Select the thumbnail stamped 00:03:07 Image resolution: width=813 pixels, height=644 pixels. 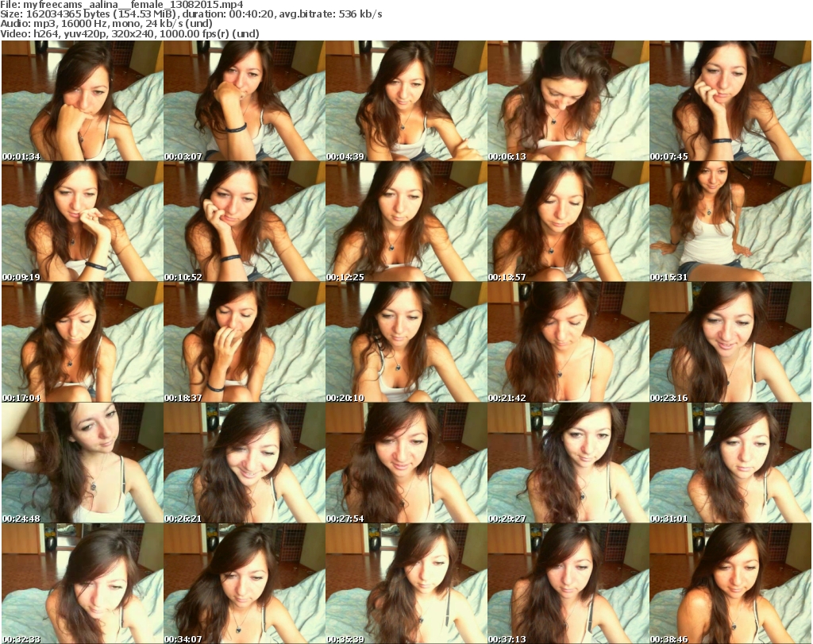[245, 101]
